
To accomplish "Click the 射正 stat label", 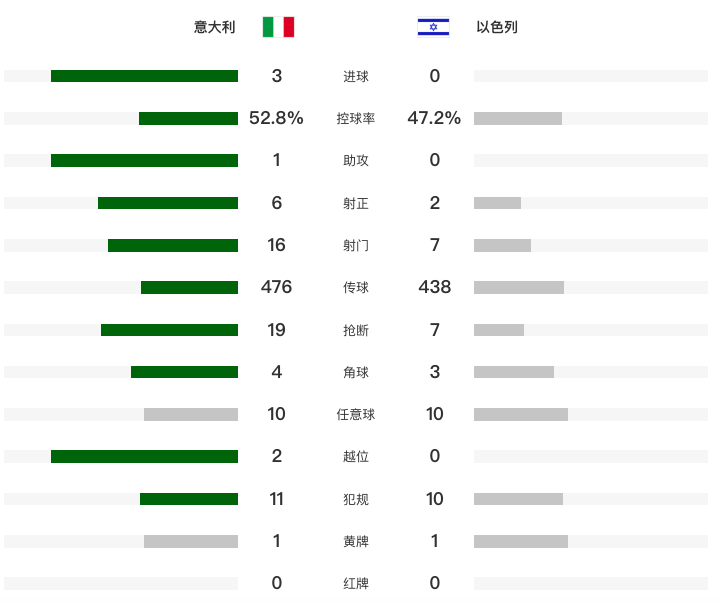I will coord(356,203).
